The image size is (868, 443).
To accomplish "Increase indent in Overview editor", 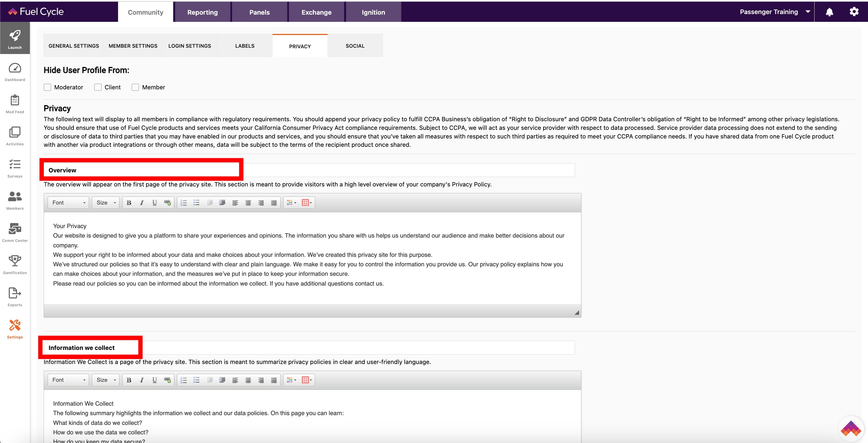I will click(x=222, y=203).
